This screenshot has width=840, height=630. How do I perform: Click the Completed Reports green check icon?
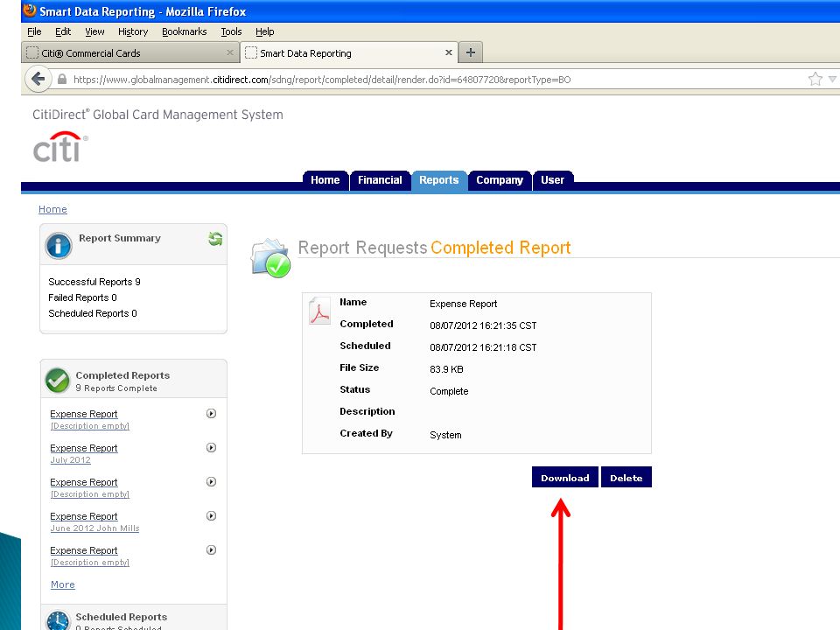[x=58, y=381]
